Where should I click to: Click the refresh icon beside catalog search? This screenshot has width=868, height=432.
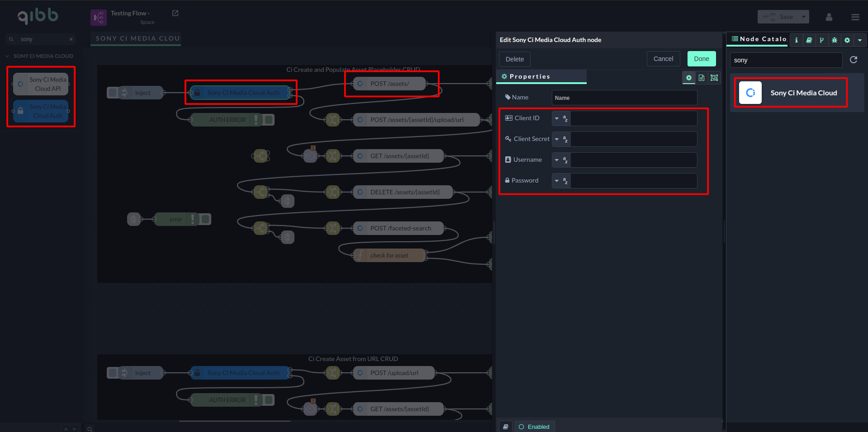854,60
